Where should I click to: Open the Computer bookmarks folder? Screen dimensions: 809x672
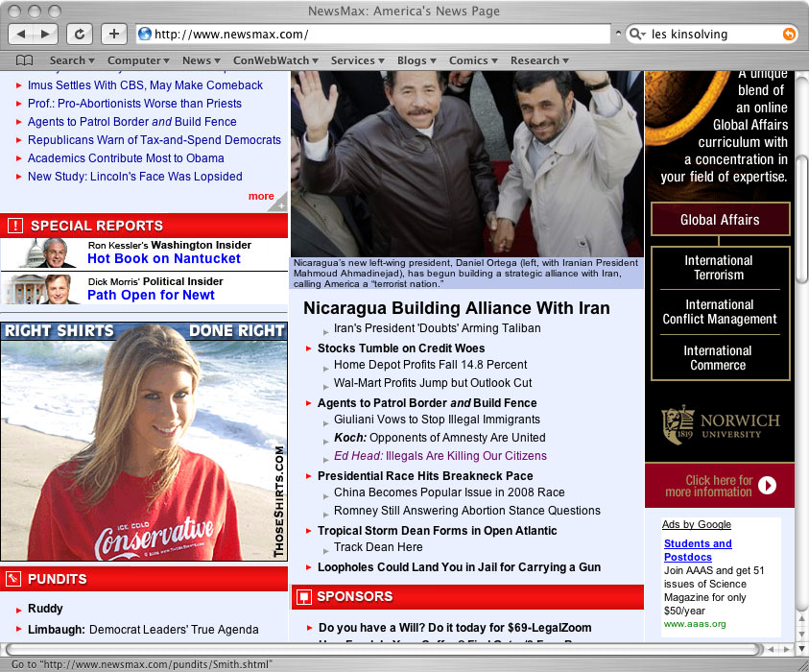coord(138,60)
